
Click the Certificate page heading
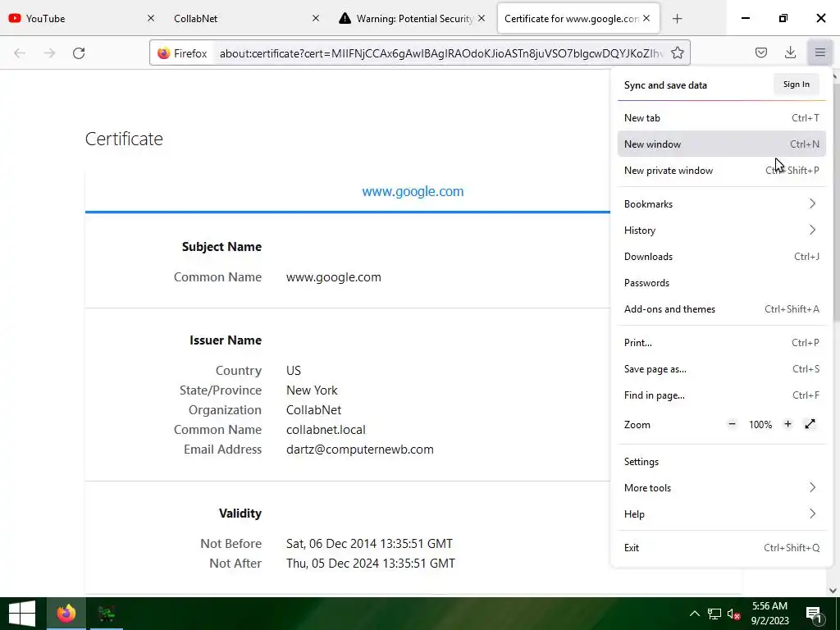click(124, 139)
